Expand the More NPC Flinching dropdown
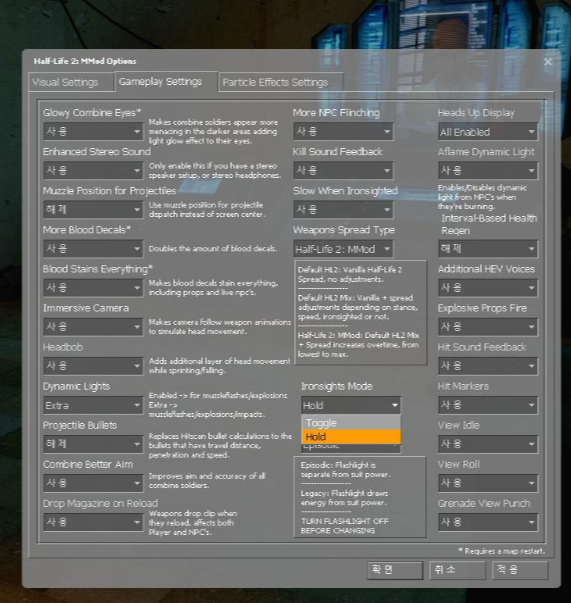The width and height of the screenshot is (571, 603). (x=343, y=132)
